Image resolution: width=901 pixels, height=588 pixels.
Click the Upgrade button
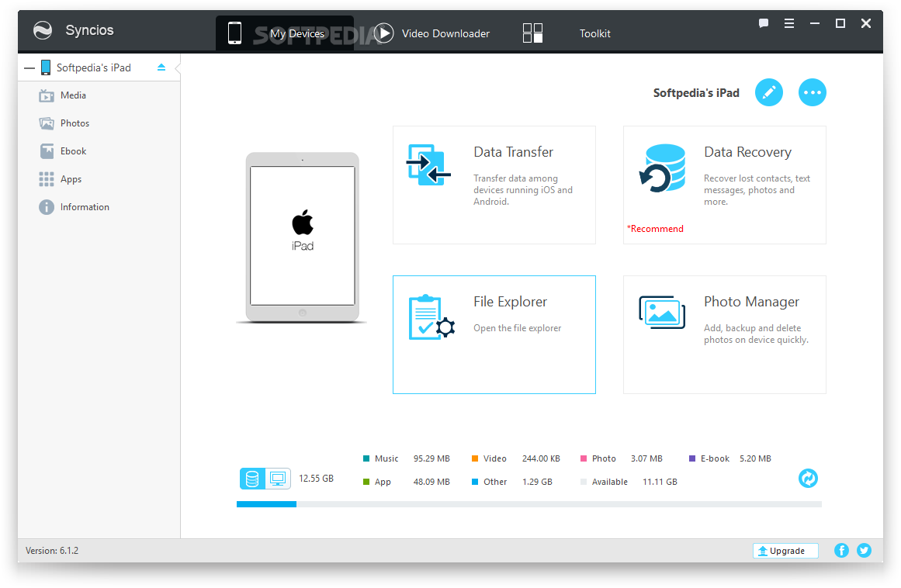click(x=785, y=551)
